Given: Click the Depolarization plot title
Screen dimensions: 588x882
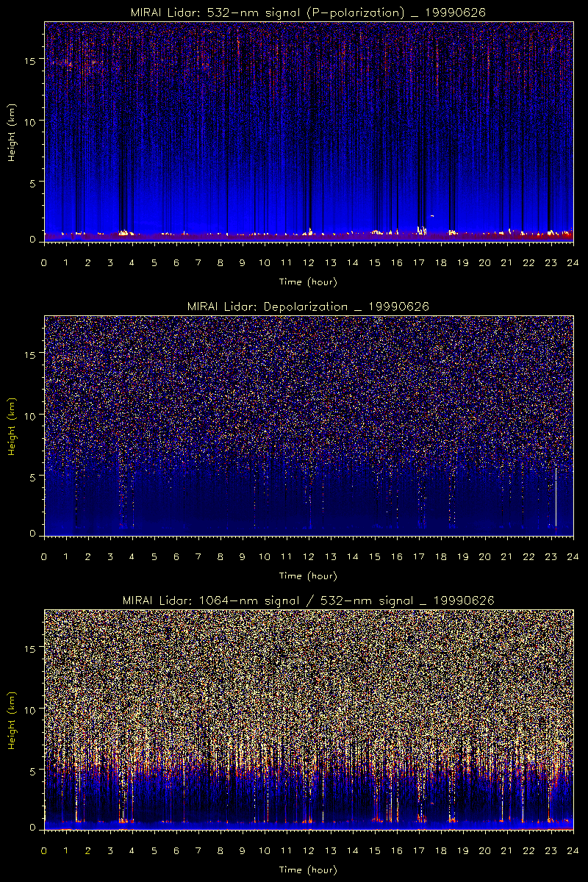Looking at the screenshot, I should click(x=308, y=306).
